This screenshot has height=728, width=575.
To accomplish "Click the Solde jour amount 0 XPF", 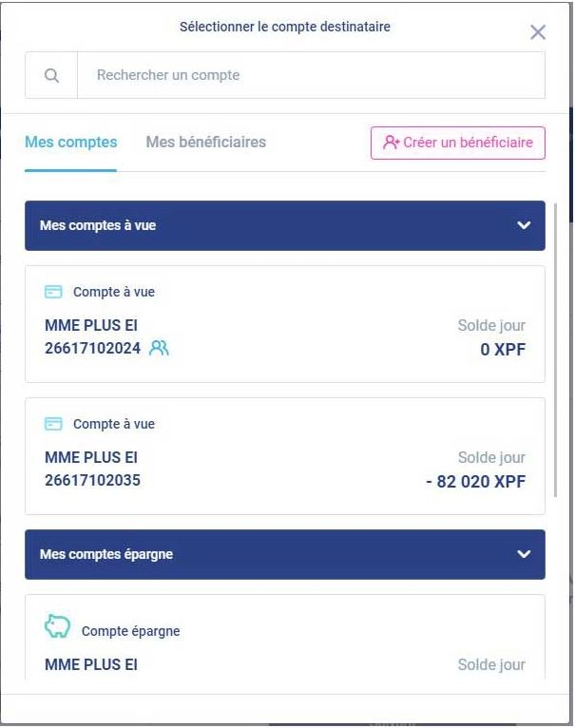I will (x=503, y=349).
